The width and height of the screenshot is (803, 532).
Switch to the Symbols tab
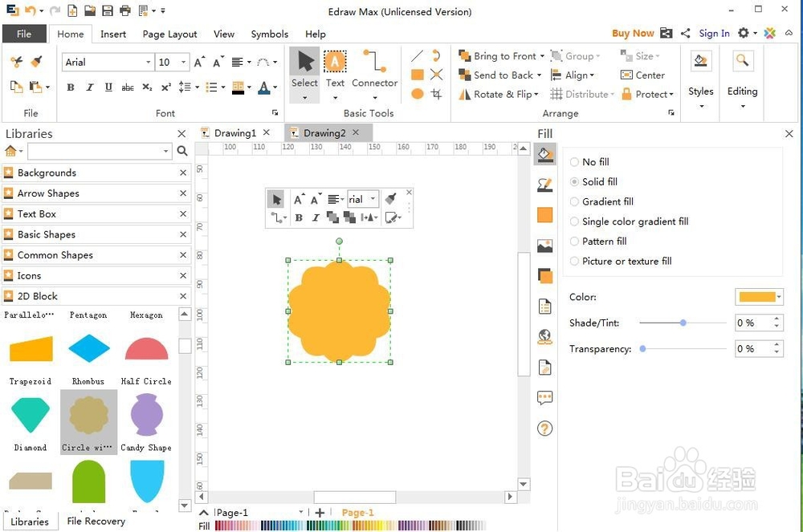click(x=269, y=34)
